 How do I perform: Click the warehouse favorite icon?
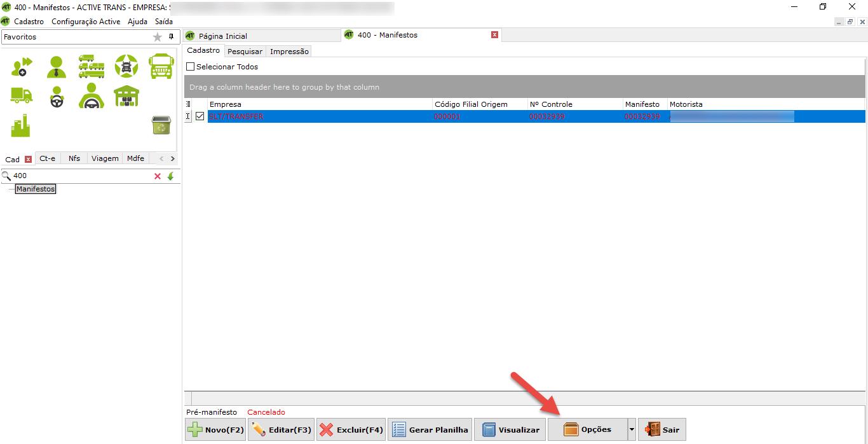126,96
